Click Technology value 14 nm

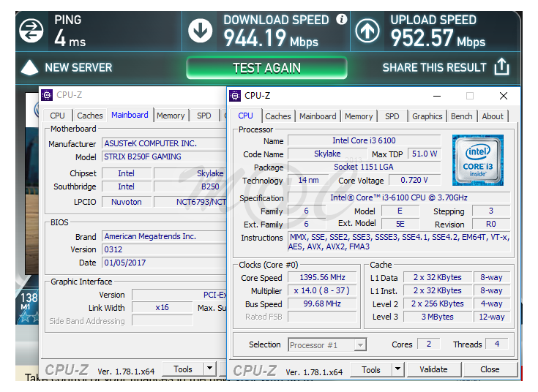308,180
